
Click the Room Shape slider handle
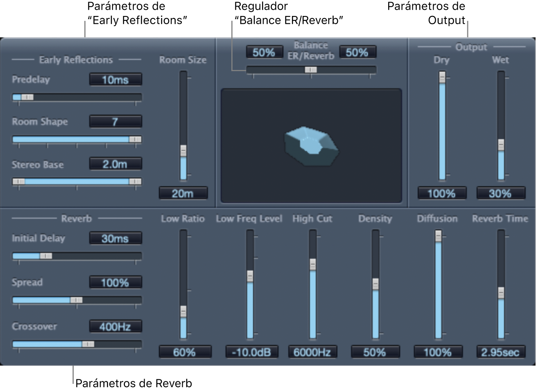pos(135,140)
